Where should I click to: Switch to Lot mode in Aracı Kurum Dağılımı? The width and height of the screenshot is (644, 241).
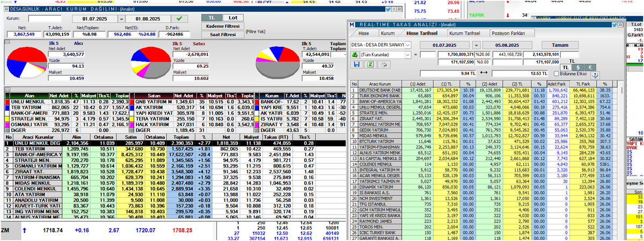pyautogui.click(x=233, y=18)
